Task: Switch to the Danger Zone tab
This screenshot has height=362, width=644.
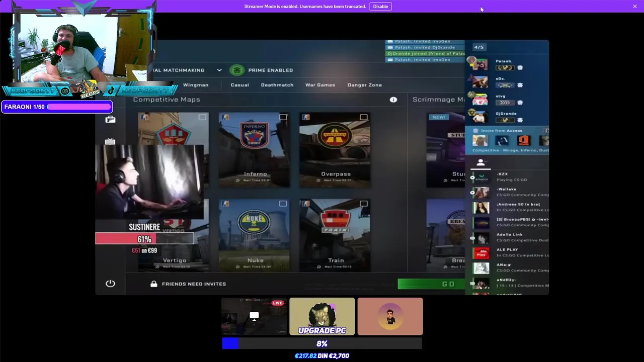Action: (x=365, y=85)
